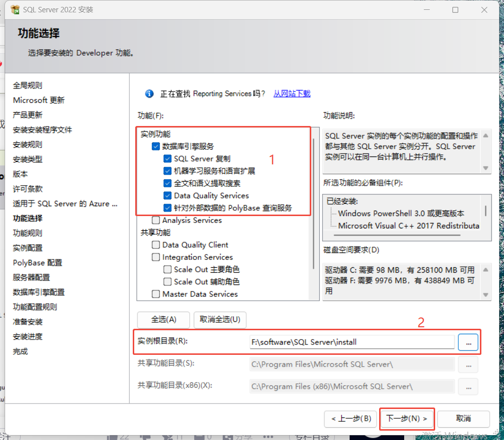
Task: Enable Master Data Services
Action: pyautogui.click(x=156, y=294)
